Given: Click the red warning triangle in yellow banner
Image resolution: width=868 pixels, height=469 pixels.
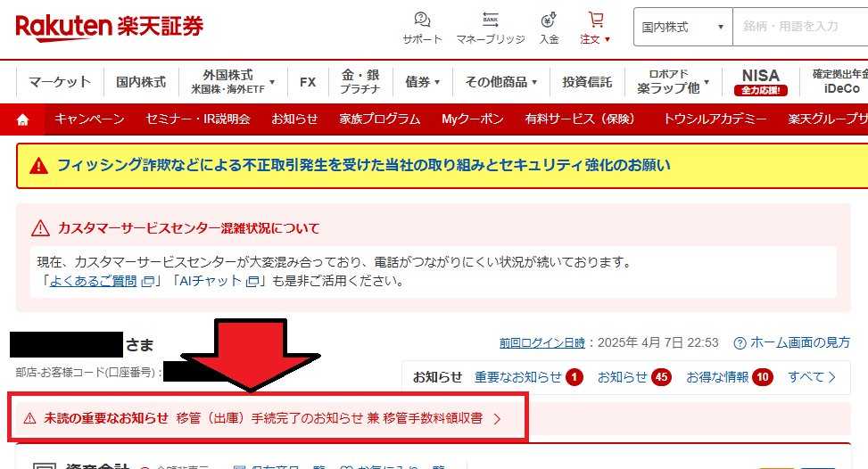Looking at the screenshot, I should click(38, 165).
